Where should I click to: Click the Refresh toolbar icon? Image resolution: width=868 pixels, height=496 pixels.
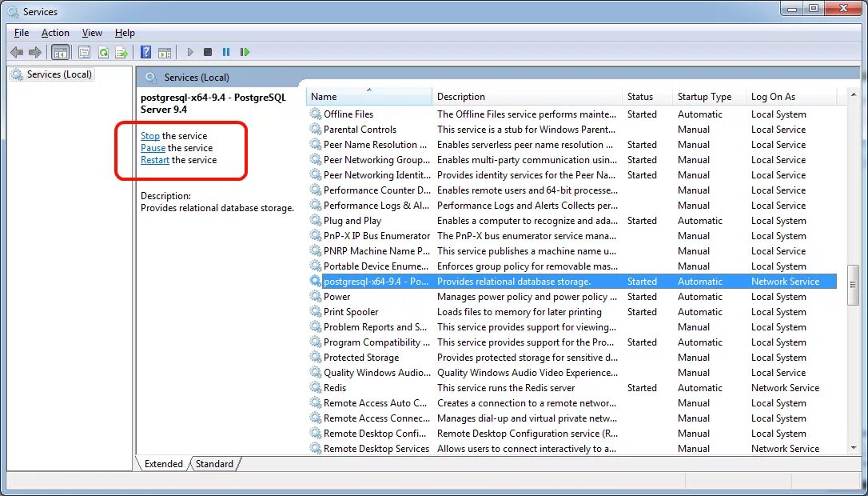103,52
